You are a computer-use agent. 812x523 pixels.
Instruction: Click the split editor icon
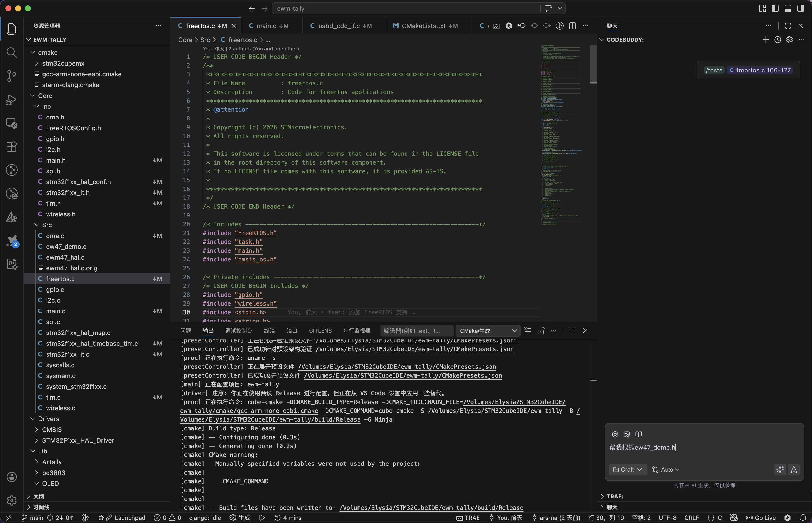coord(572,26)
